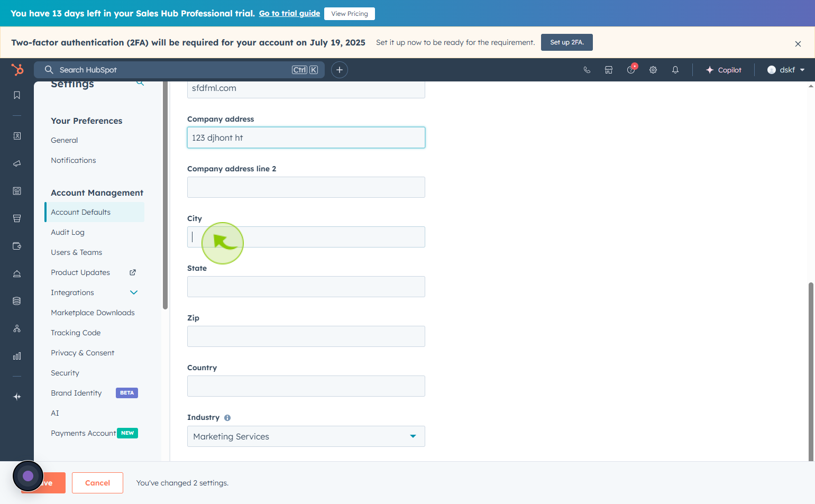Open the HubSpot home logo

point(17,69)
